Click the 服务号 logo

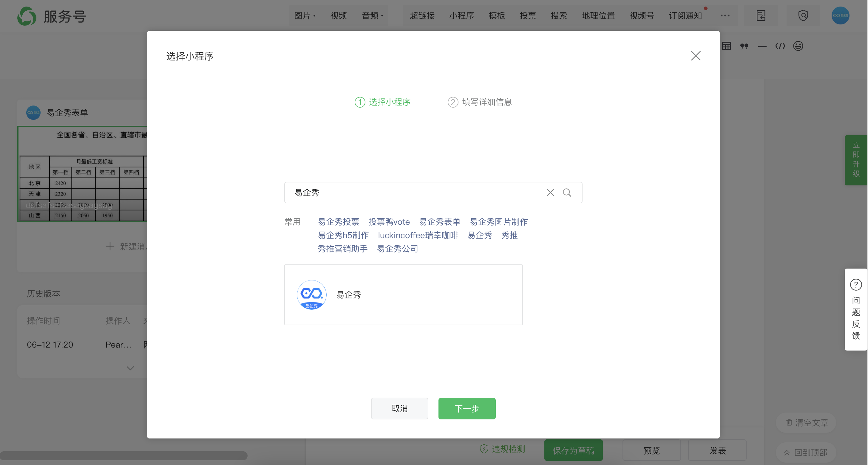click(52, 16)
